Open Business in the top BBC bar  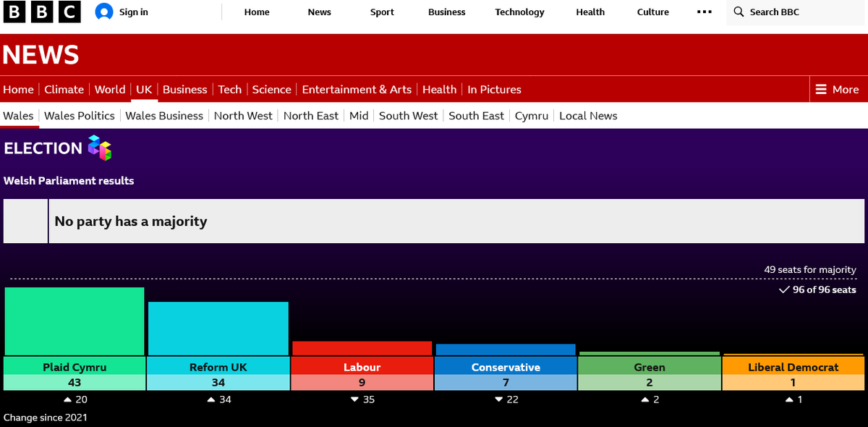click(x=447, y=12)
